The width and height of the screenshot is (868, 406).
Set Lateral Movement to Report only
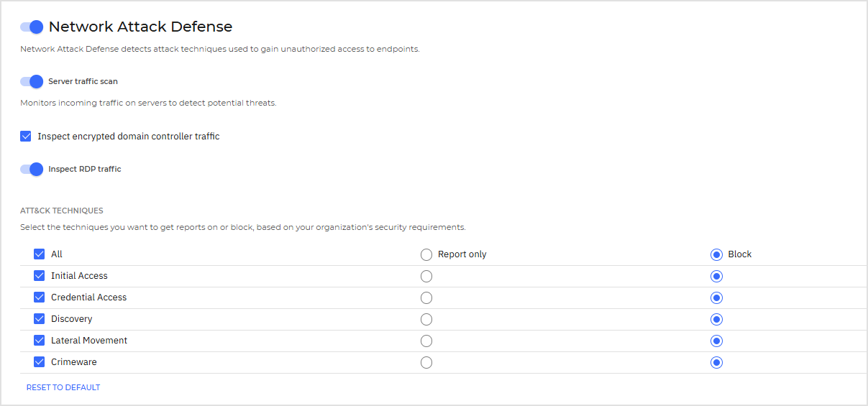click(x=426, y=341)
